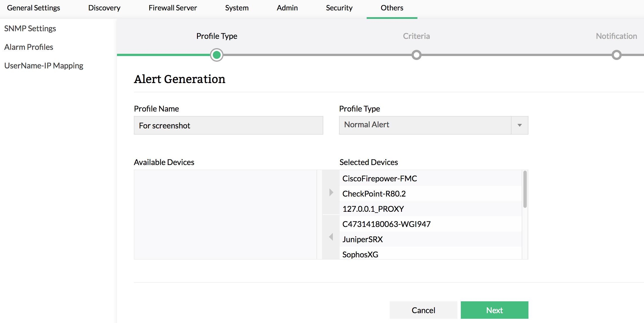Open the Others tab
This screenshot has height=323, width=644.
coord(392,8)
